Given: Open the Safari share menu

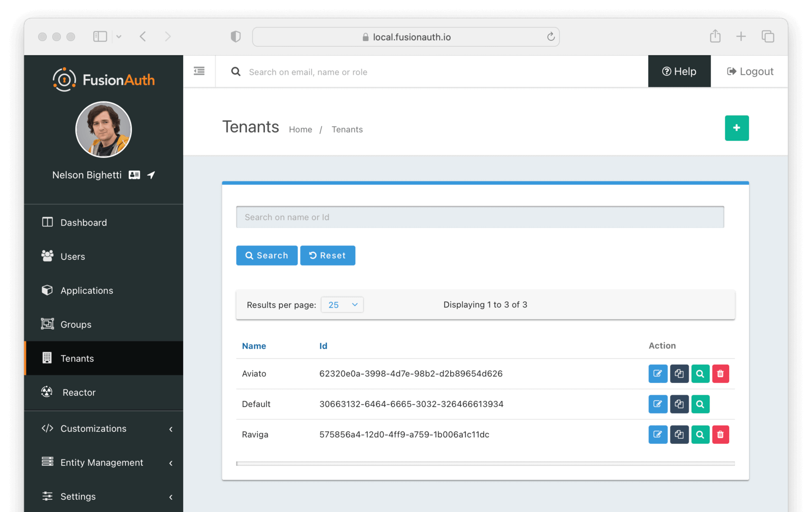Looking at the screenshot, I should [715, 36].
